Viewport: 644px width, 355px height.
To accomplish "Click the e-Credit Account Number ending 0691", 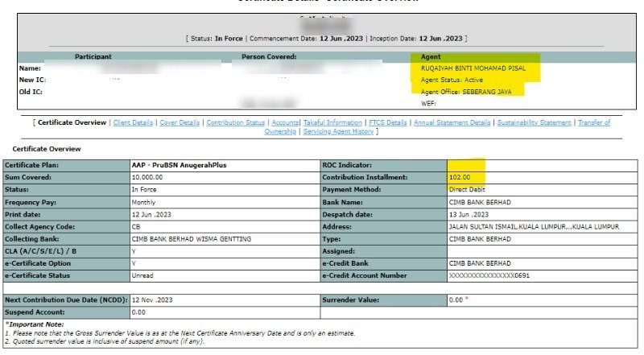I will click(489, 275).
